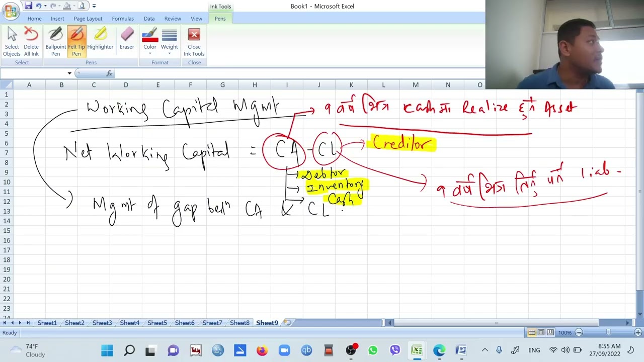Delete All Ink from sheet

click(31, 42)
